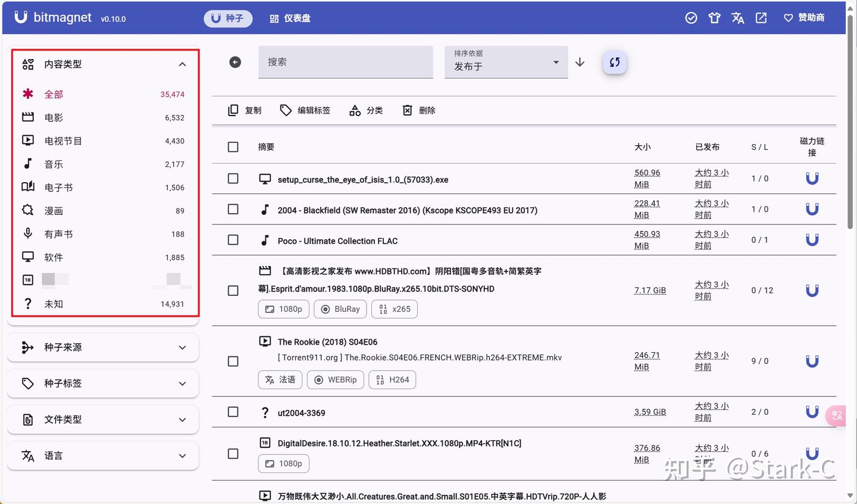Tick checkbox for The Rookie S04E06 row

[x=233, y=361]
